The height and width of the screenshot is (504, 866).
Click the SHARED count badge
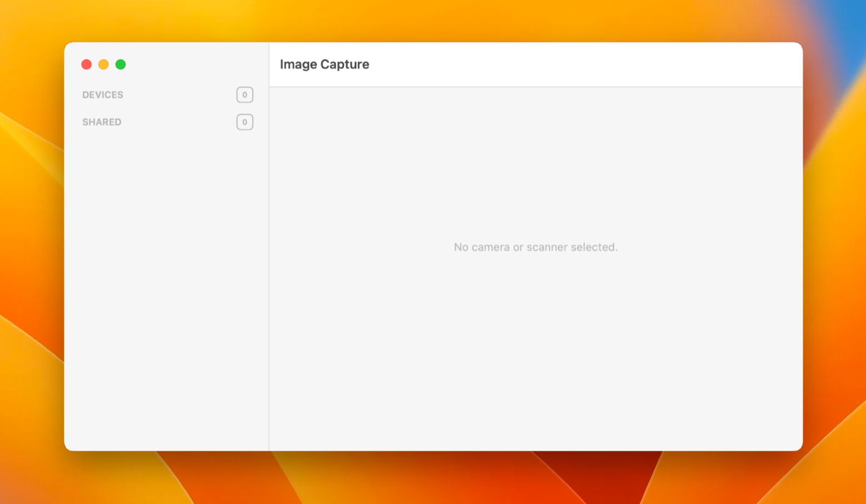pos(245,122)
